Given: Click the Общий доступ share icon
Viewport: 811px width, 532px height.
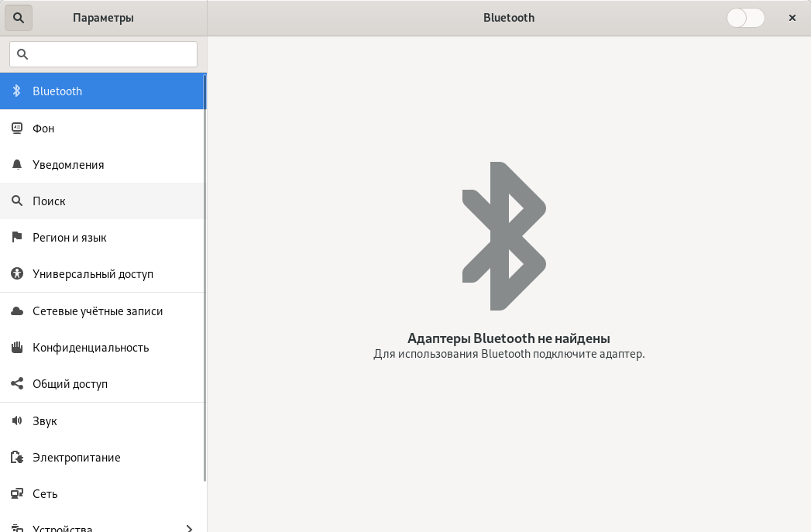Looking at the screenshot, I should coord(16,384).
